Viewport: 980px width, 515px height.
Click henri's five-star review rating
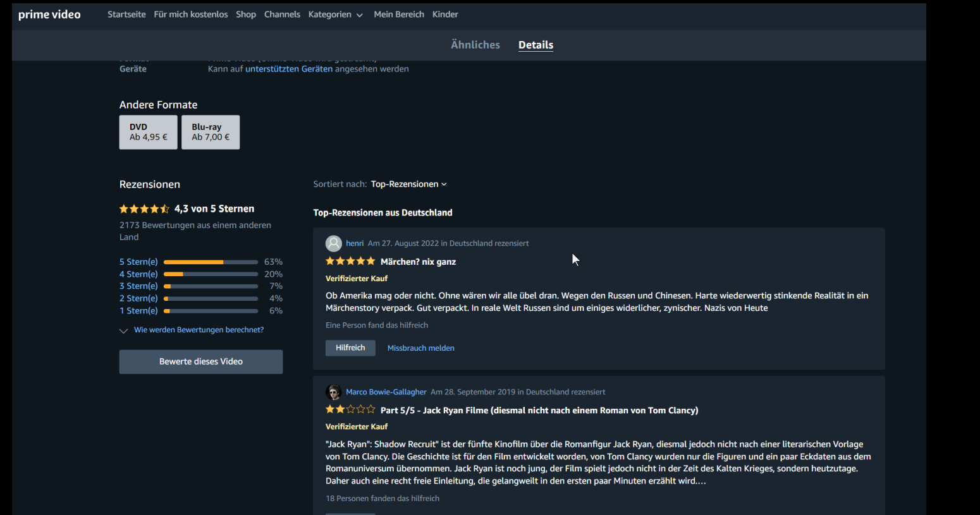tap(350, 261)
